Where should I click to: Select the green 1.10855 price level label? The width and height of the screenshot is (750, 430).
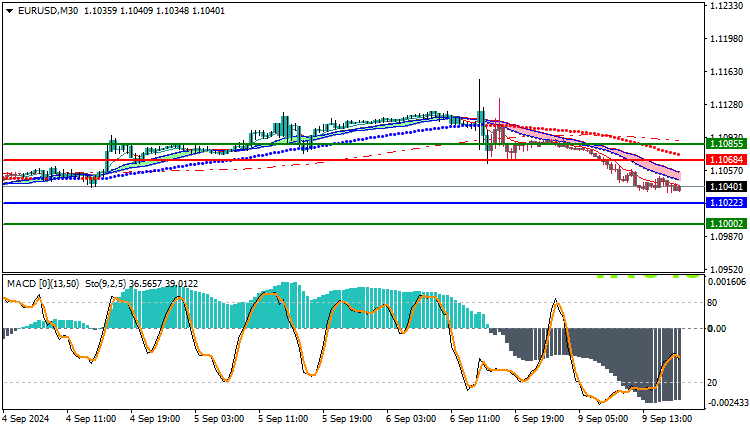tap(726, 143)
